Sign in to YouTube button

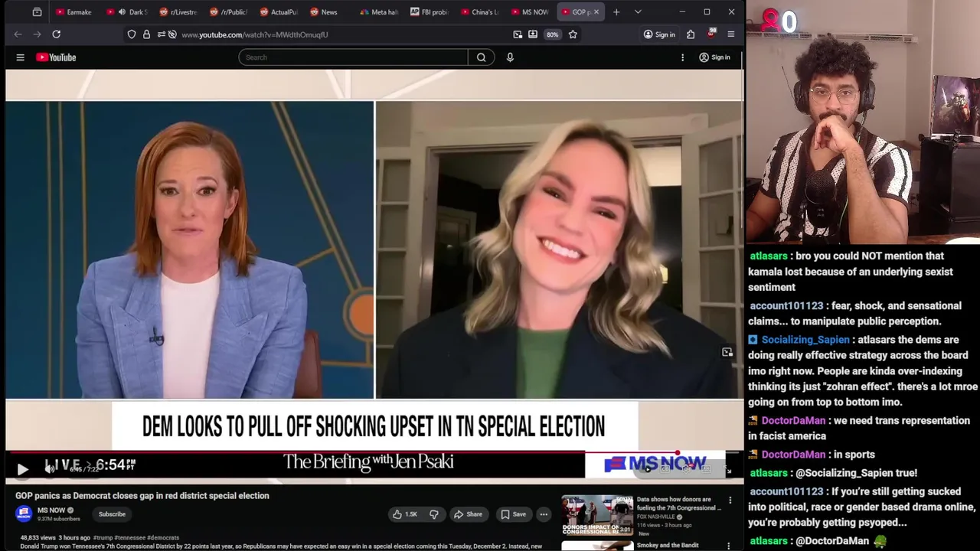click(x=714, y=57)
